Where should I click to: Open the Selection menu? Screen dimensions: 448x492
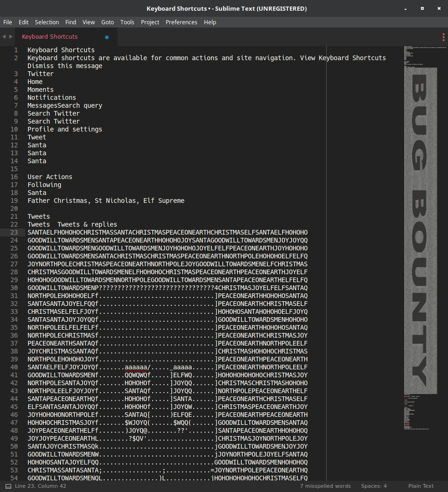(x=47, y=22)
